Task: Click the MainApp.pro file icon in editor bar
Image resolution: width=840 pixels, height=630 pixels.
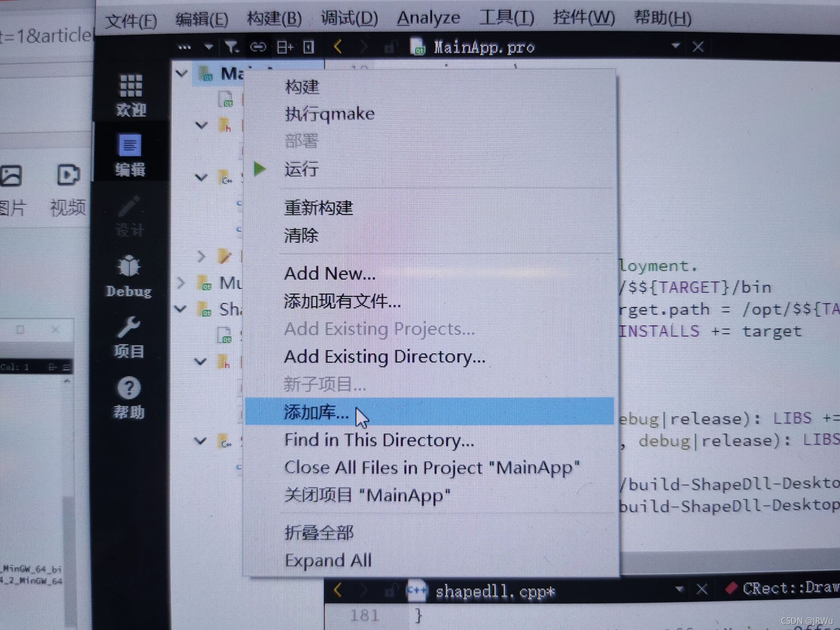Action: [418, 46]
